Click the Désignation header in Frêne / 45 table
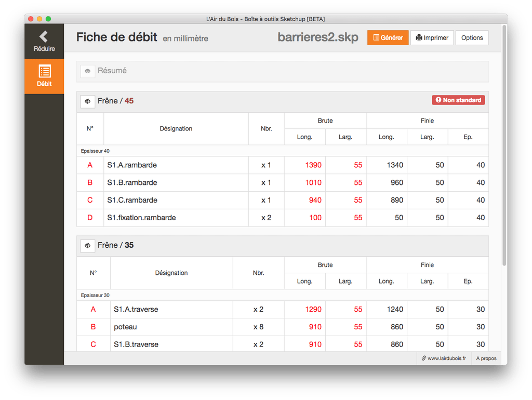 [176, 129]
